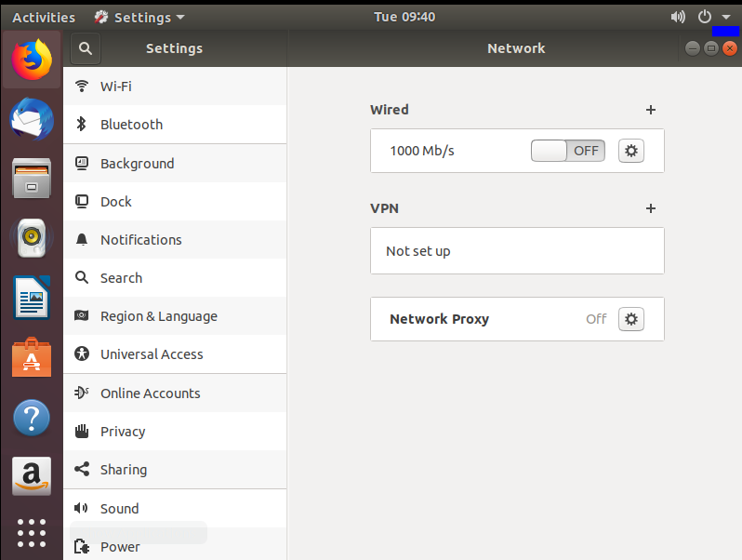Screen dimensions: 742x560
Task: Open Notifications settings panel
Action: tap(175, 239)
